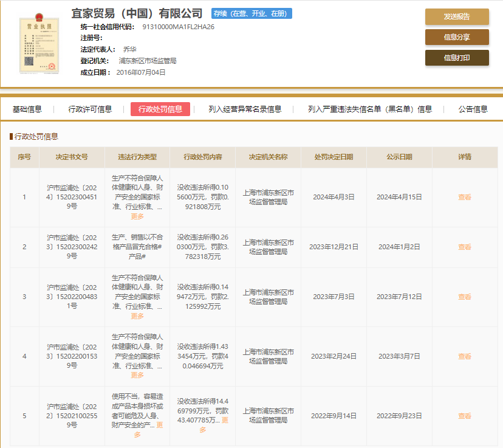
Task: Expand 更多 for row 1 violation type
Action: tap(137, 216)
